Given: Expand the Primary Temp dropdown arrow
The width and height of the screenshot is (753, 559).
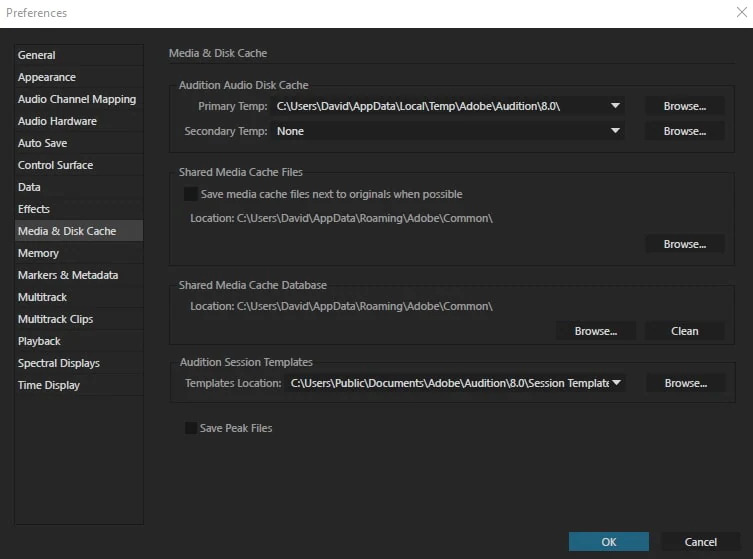Looking at the screenshot, I should 615,106.
